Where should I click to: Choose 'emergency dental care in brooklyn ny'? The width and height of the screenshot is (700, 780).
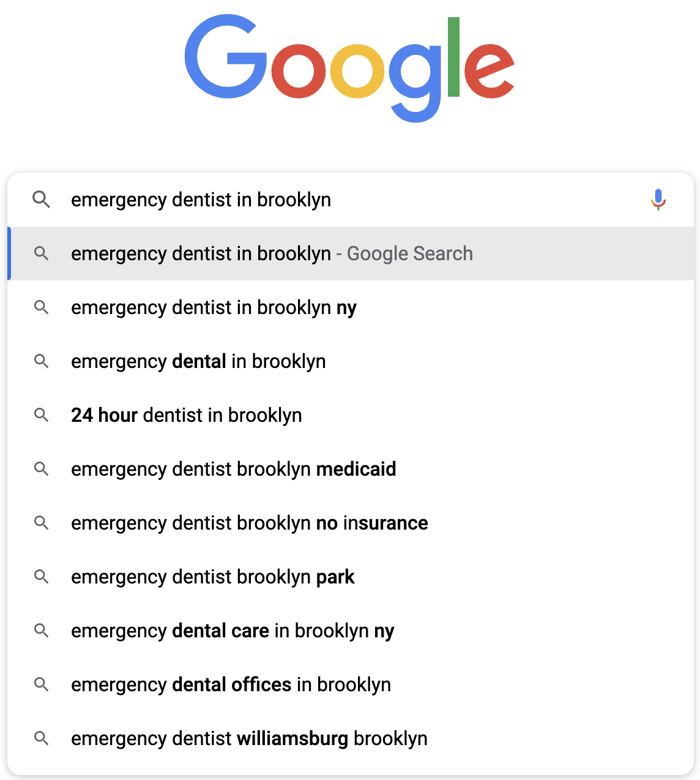coord(351,631)
